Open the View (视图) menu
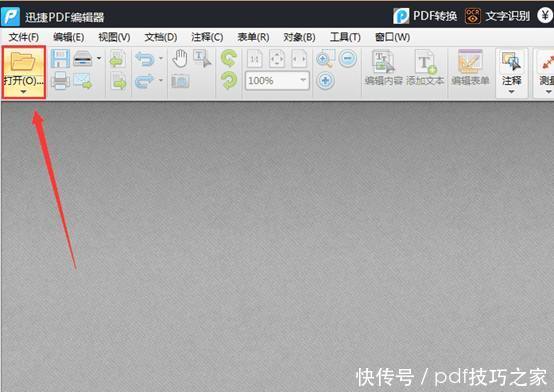Screen dimensions: 554x392 114,37
